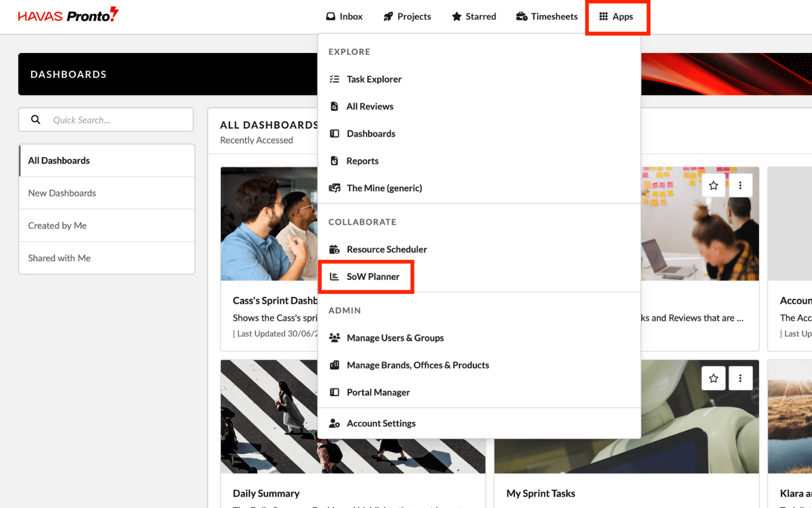Click the Apps grid icon
Image resolution: width=812 pixels, height=508 pixels.
tap(603, 16)
